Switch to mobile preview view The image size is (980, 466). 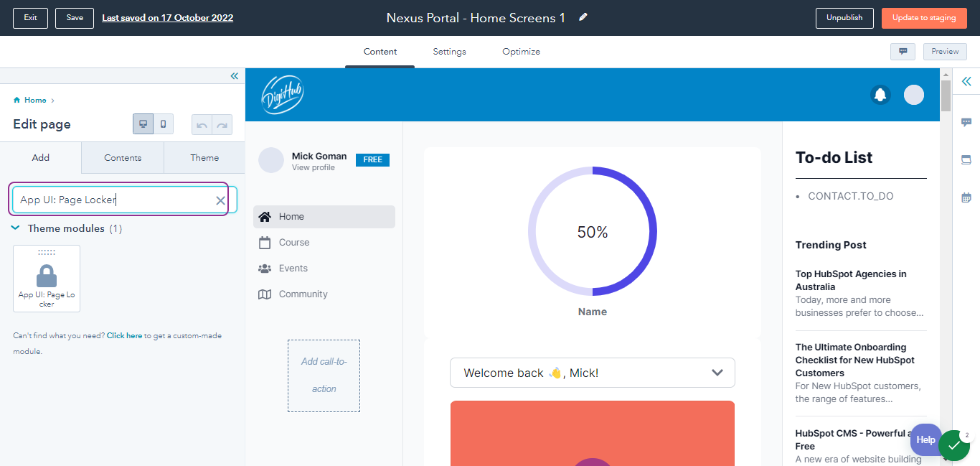point(164,124)
